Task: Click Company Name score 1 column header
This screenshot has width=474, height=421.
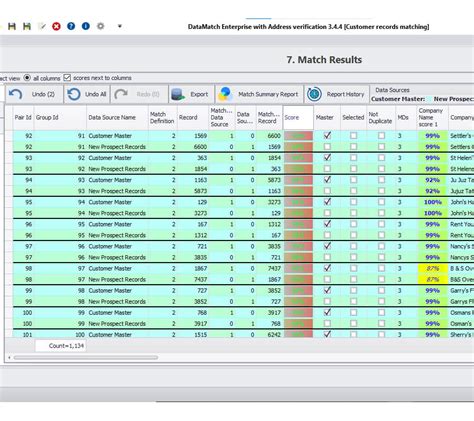Action: pos(431,117)
